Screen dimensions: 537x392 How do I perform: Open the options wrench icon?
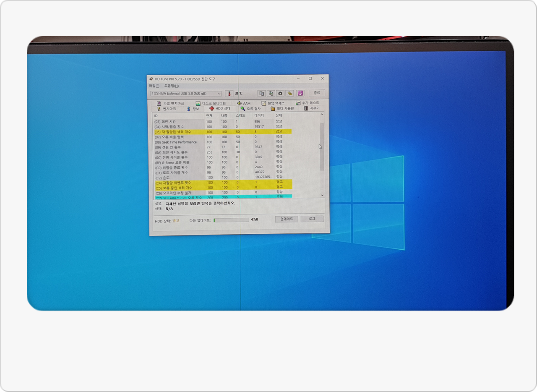(x=290, y=93)
